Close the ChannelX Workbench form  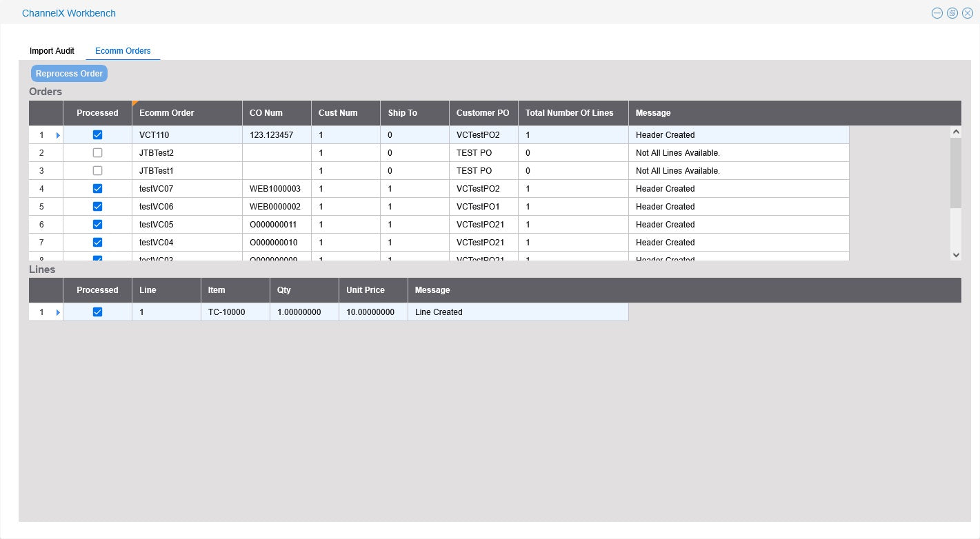click(968, 13)
